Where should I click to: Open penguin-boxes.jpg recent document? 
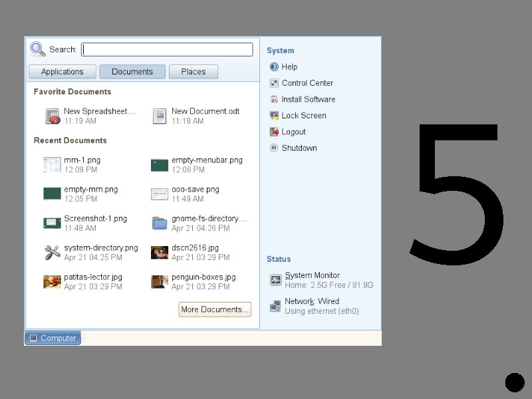click(160, 282)
